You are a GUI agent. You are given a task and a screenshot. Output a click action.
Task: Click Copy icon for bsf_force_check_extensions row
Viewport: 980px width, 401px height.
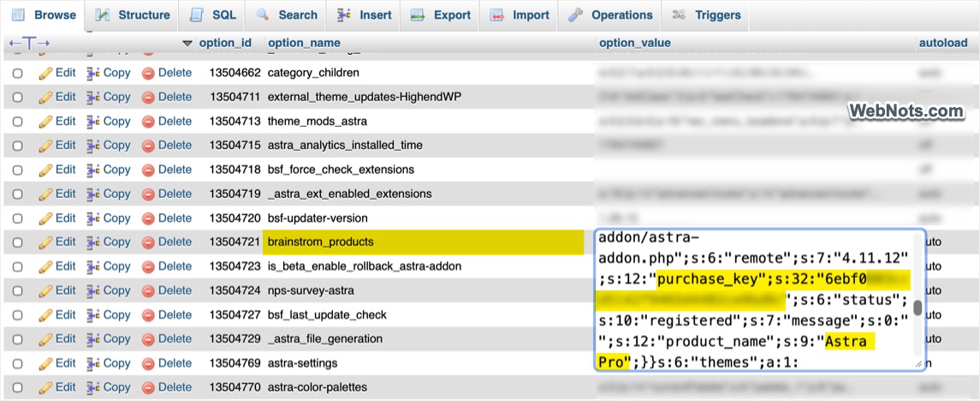coord(93,171)
